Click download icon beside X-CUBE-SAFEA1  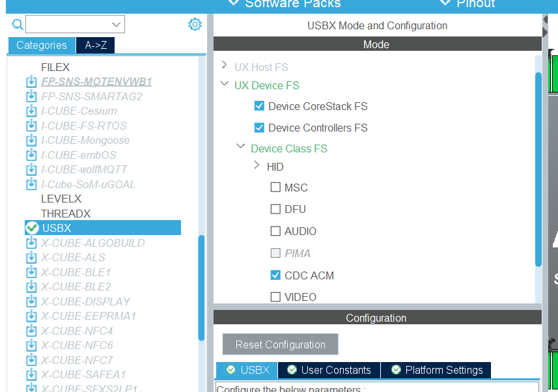click(31, 374)
